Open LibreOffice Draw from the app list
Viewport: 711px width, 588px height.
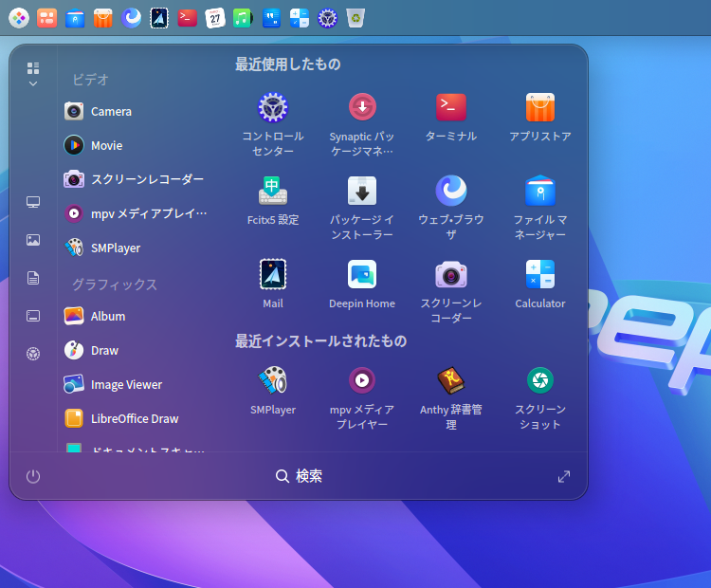135,418
